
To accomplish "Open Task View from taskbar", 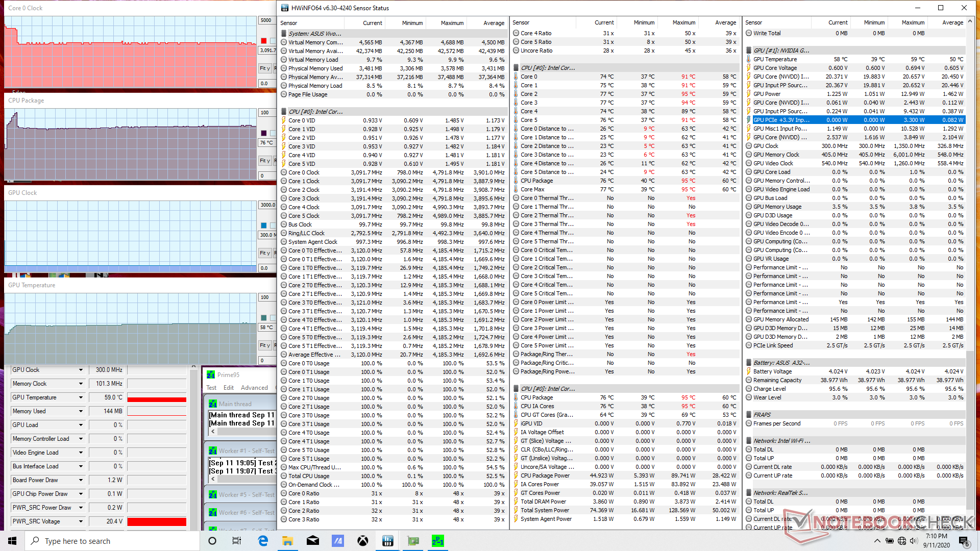I will 237,541.
